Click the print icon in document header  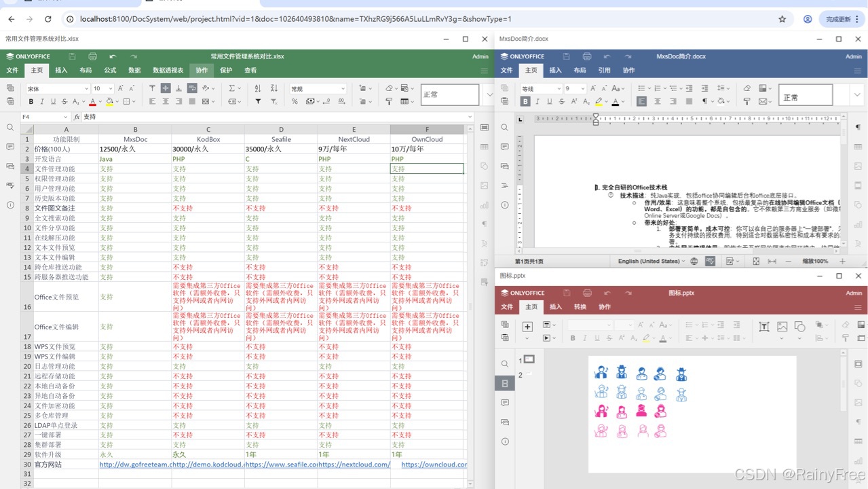point(587,56)
